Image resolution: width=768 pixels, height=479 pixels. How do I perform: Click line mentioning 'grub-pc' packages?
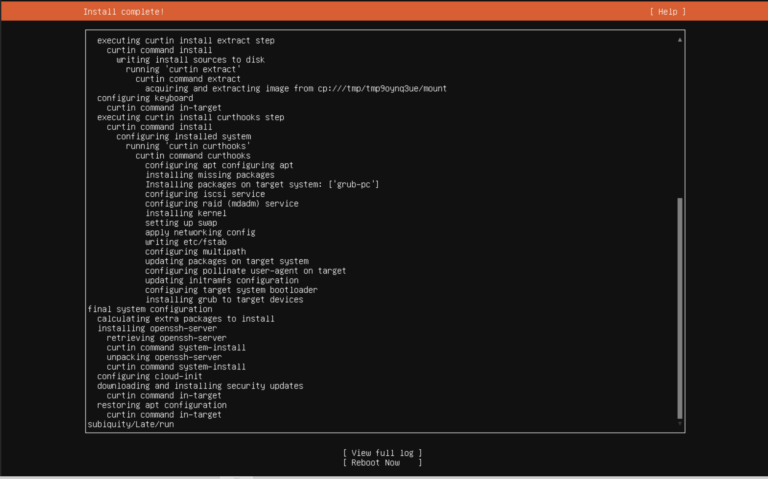pos(262,185)
